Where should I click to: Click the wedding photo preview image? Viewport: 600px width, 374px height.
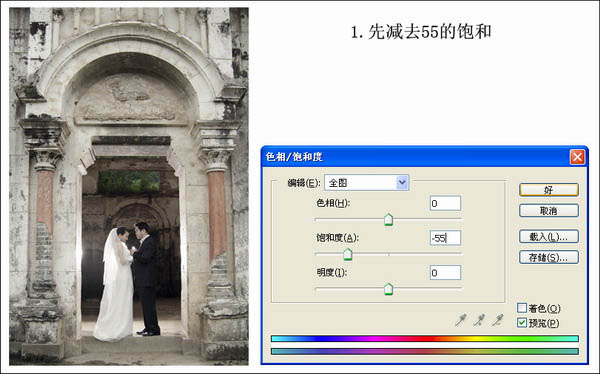click(129, 186)
